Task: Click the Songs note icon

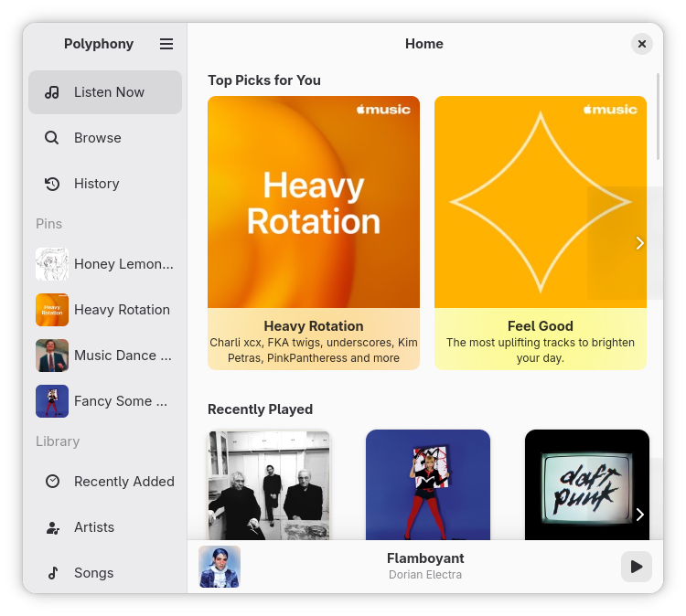Action: coord(52,573)
